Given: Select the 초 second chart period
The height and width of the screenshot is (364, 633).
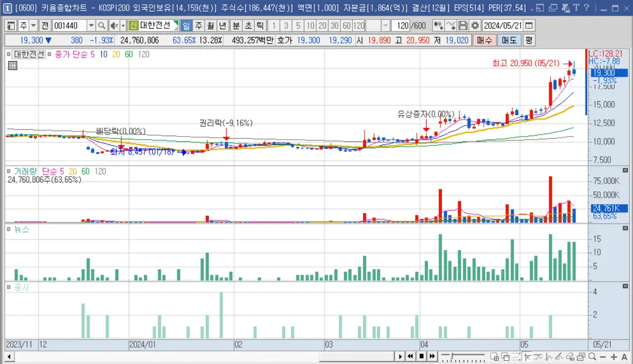Looking at the screenshot, I should [x=248, y=26].
